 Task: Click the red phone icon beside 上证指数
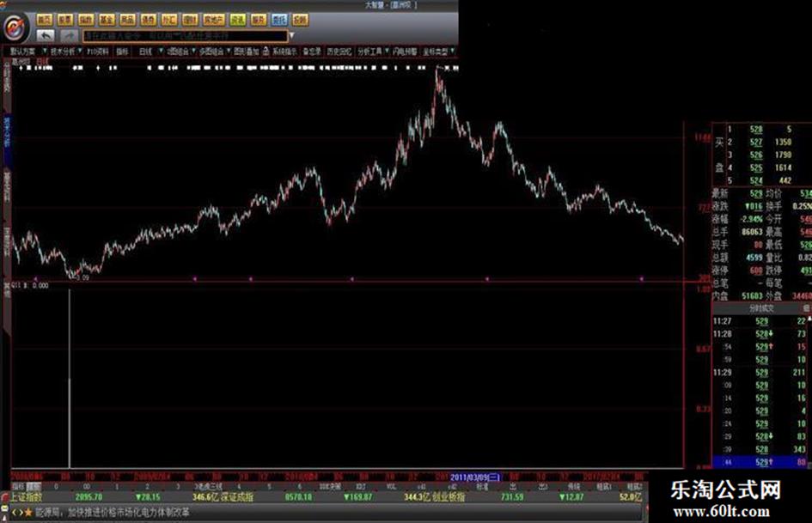point(4,497)
